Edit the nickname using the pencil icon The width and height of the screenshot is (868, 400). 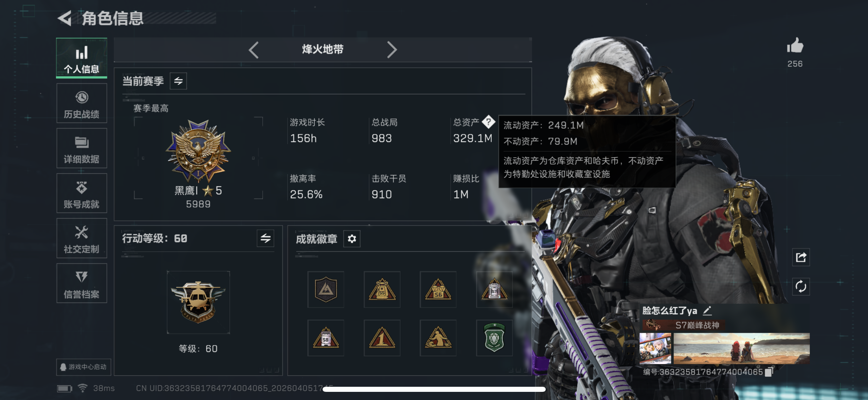[x=707, y=310]
